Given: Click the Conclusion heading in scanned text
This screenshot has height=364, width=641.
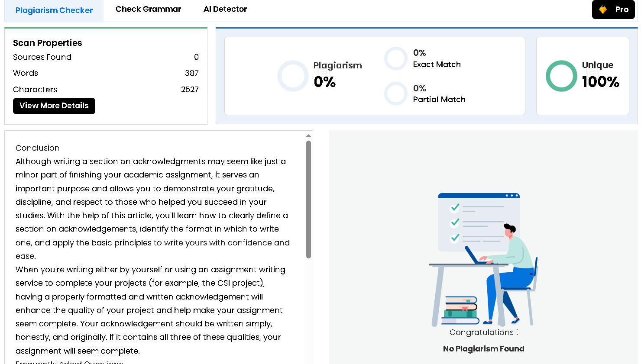Looking at the screenshot, I should pos(38,148).
